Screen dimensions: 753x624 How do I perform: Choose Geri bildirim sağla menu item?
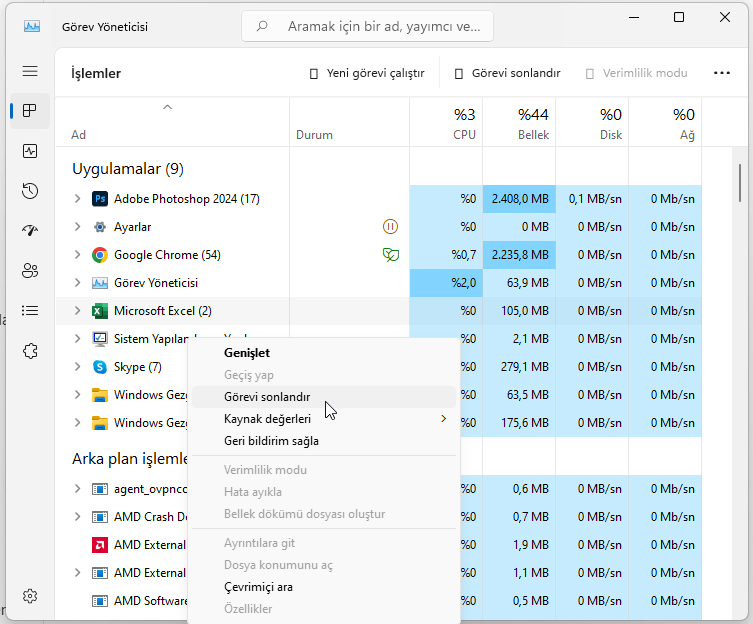pos(324,441)
